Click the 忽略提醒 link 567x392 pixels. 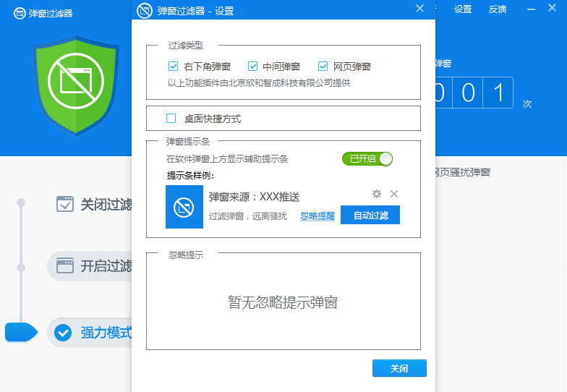pyautogui.click(x=317, y=216)
